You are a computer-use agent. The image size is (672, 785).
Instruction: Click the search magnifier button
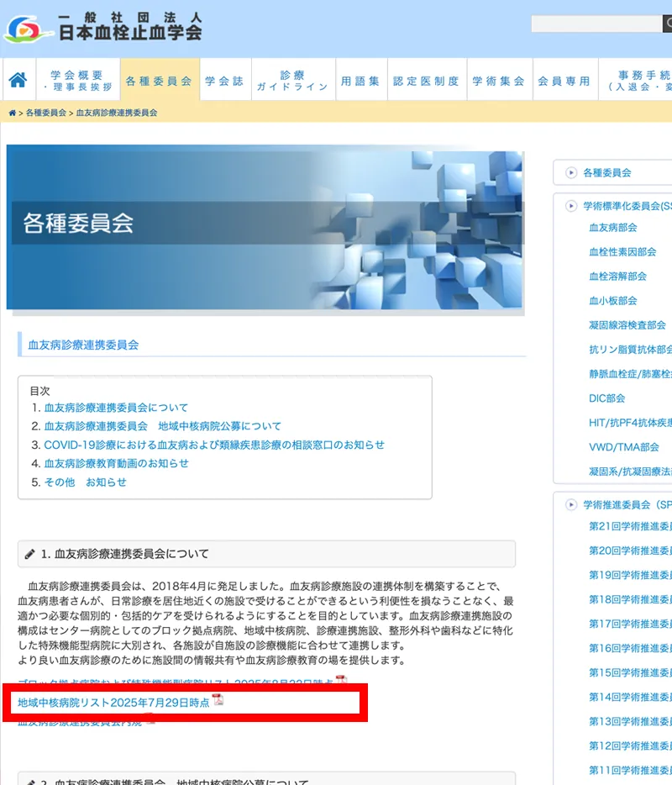tap(668, 24)
